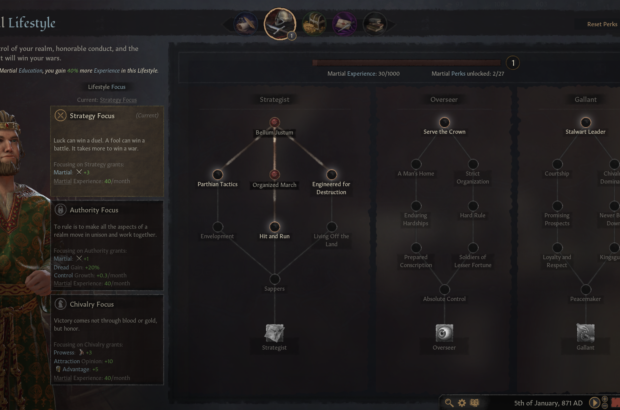Click the Reset Perks button
This screenshot has height=410, width=620.
click(x=602, y=24)
